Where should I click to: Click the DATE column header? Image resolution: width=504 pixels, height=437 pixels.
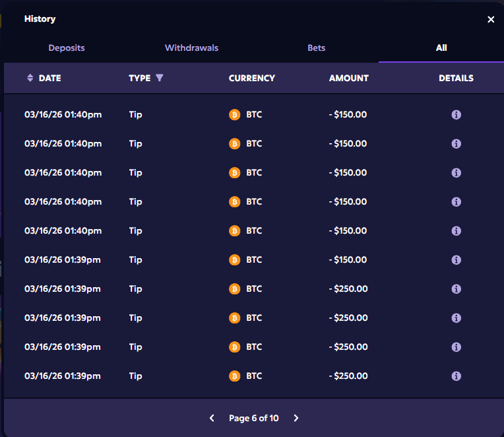[x=50, y=78]
